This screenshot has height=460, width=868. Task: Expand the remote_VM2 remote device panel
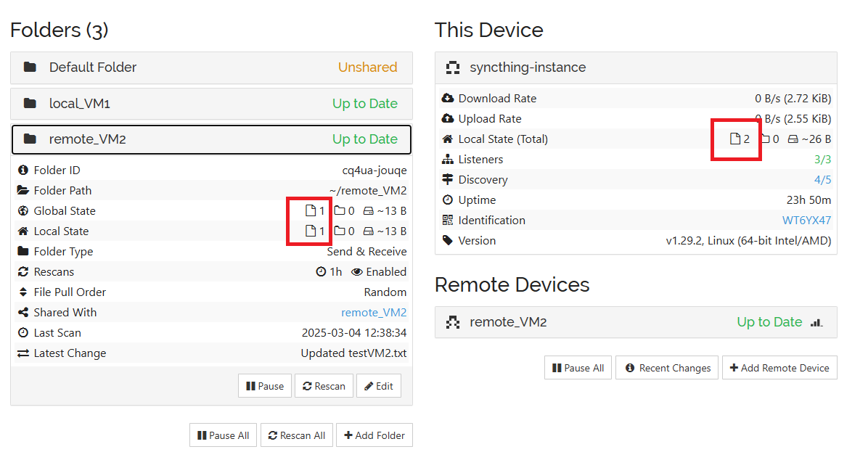click(x=635, y=322)
